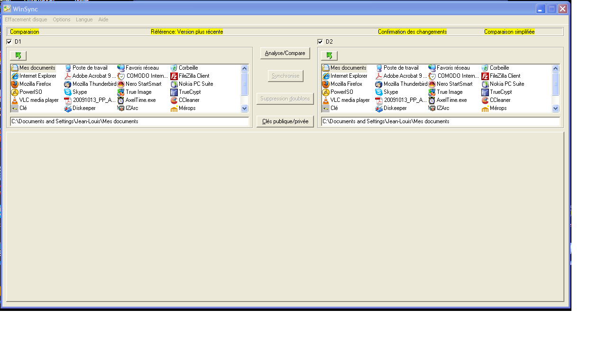This screenshot has height=364, width=607.
Task: Select Mozilla Thunderbird in D1 list
Action: pos(68,84)
